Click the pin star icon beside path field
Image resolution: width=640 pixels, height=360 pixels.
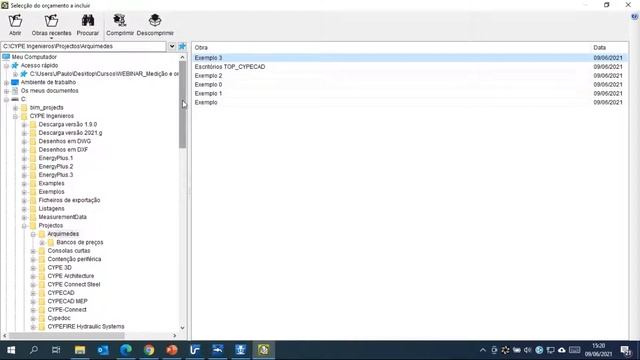(182, 46)
